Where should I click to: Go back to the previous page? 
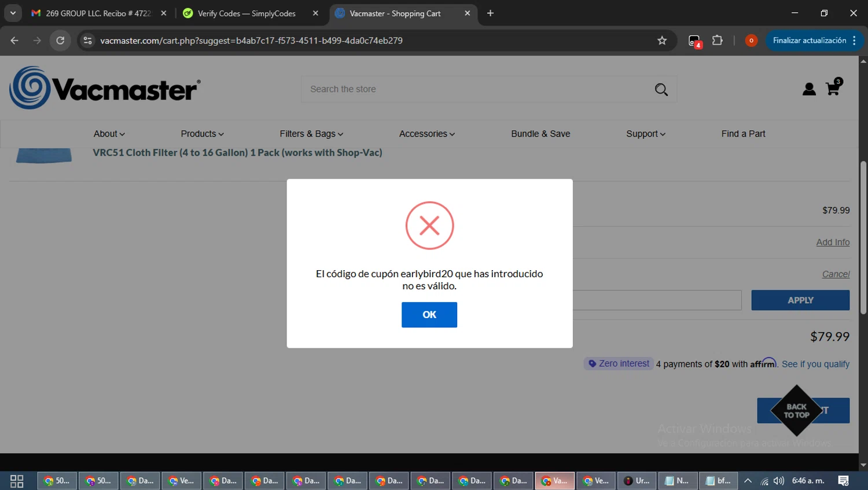[x=14, y=40]
